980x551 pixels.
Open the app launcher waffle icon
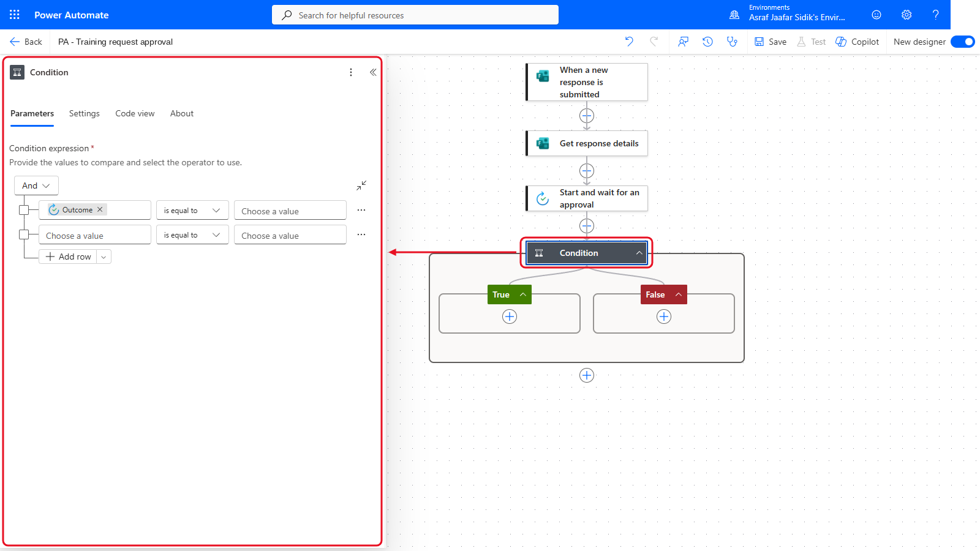click(15, 15)
